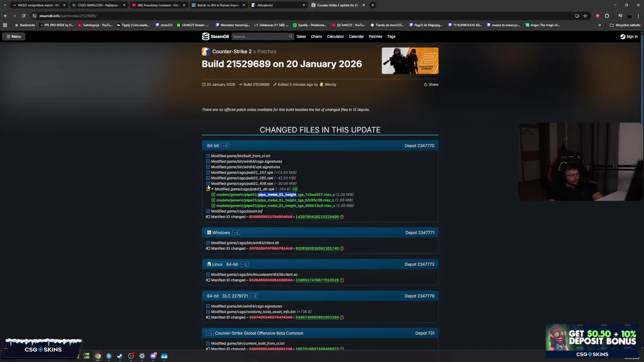Open Depot 2347779 link
The height and width of the screenshot is (362, 644).
(419, 296)
